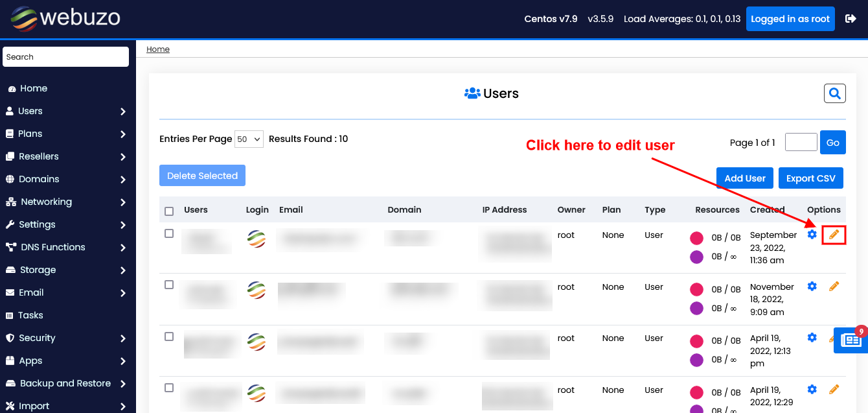
Task: Check the select-all checkbox in the table header
Action: coord(169,210)
